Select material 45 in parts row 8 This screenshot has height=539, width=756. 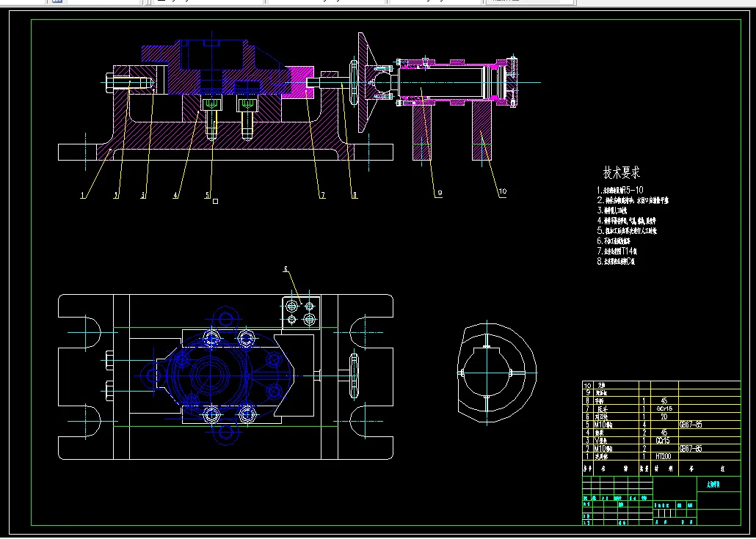(x=664, y=400)
